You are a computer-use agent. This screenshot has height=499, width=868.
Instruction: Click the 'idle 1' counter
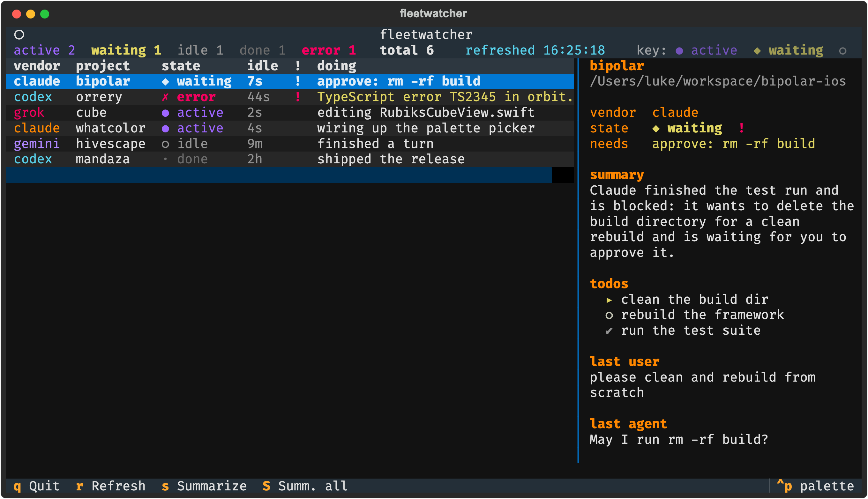pos(200,50)
